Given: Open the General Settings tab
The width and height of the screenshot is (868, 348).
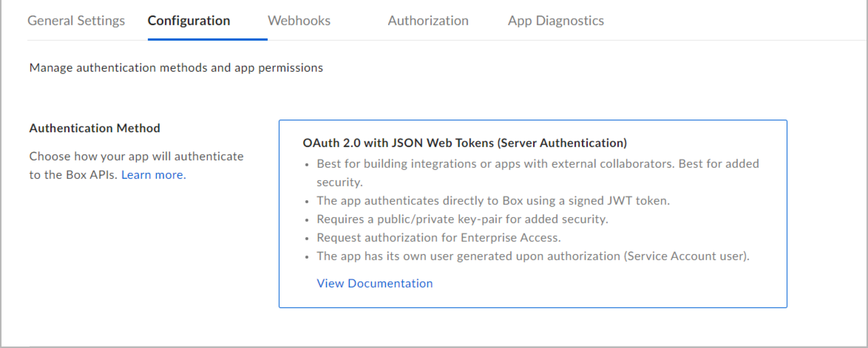Looking at the screenshot, I should click(76, 21).
